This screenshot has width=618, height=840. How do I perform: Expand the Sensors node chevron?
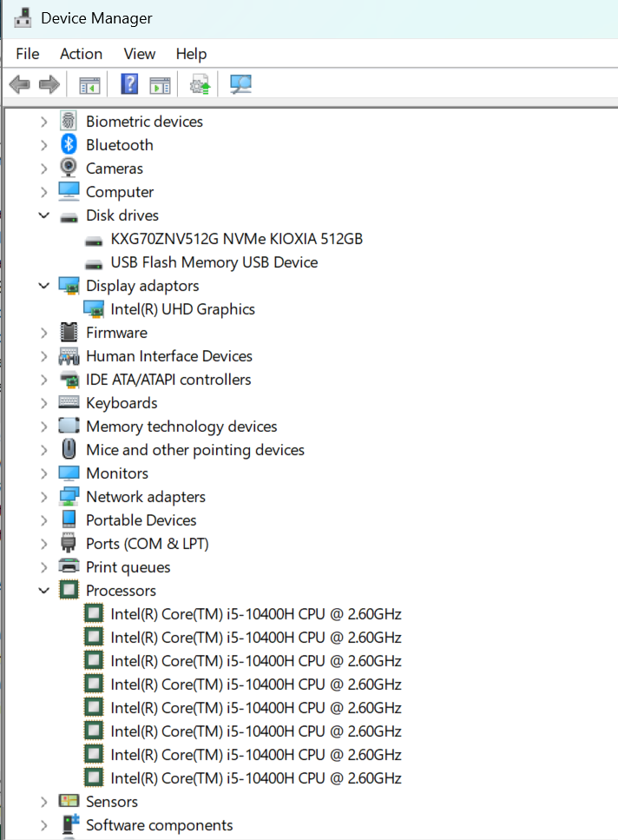point(44,802)
